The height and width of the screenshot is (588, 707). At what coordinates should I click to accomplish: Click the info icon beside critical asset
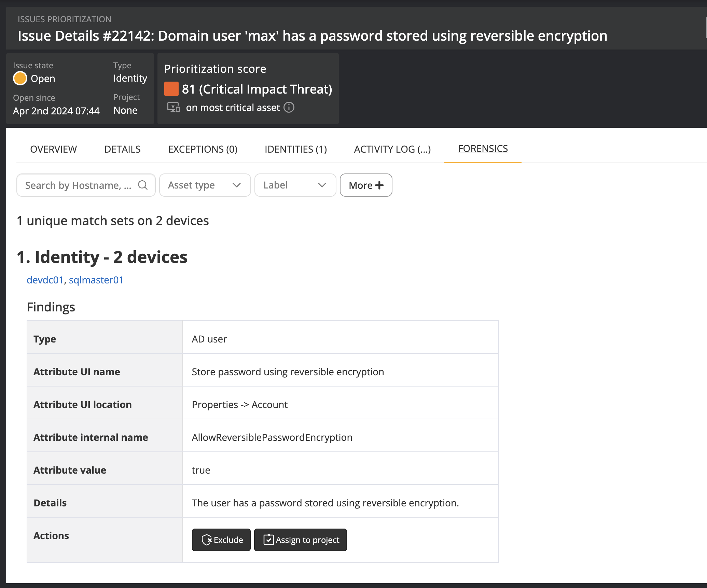[x=289, y=108]
